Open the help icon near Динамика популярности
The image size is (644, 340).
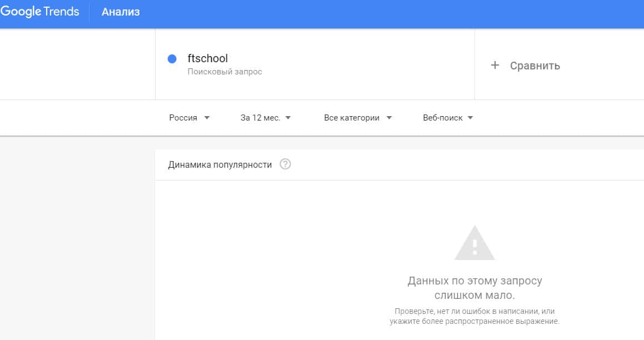coord(285,164)
